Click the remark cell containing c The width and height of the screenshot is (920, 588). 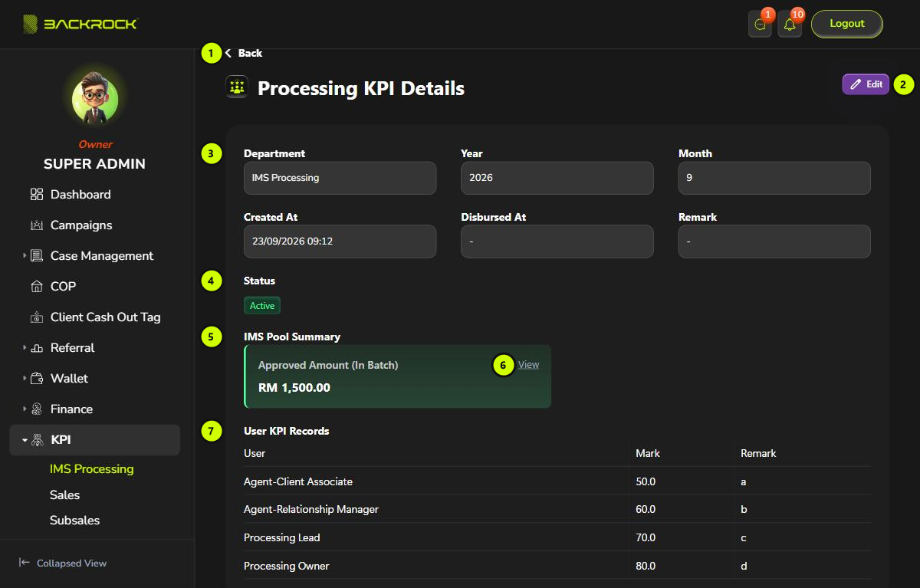(744, 537)
